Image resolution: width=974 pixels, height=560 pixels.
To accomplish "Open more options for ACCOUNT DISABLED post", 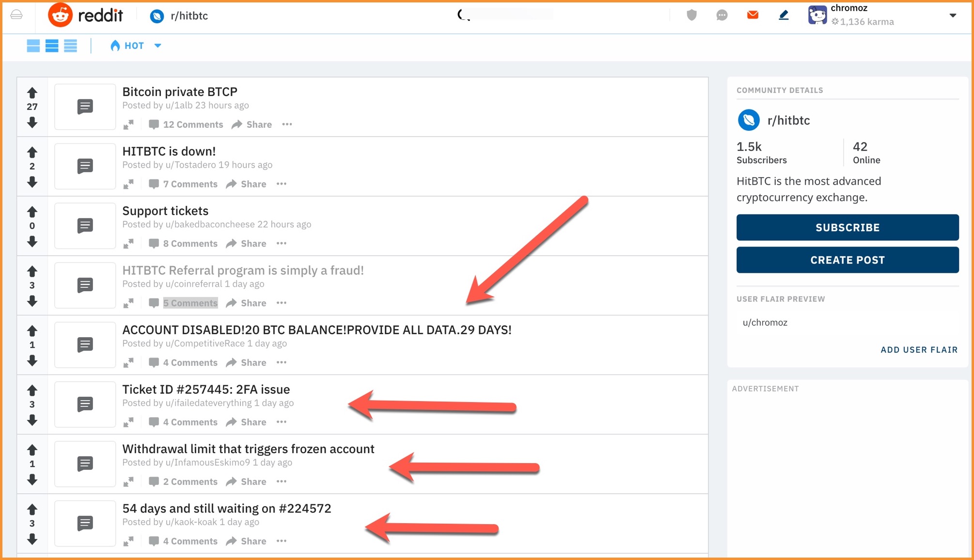I will click(282, 363).
